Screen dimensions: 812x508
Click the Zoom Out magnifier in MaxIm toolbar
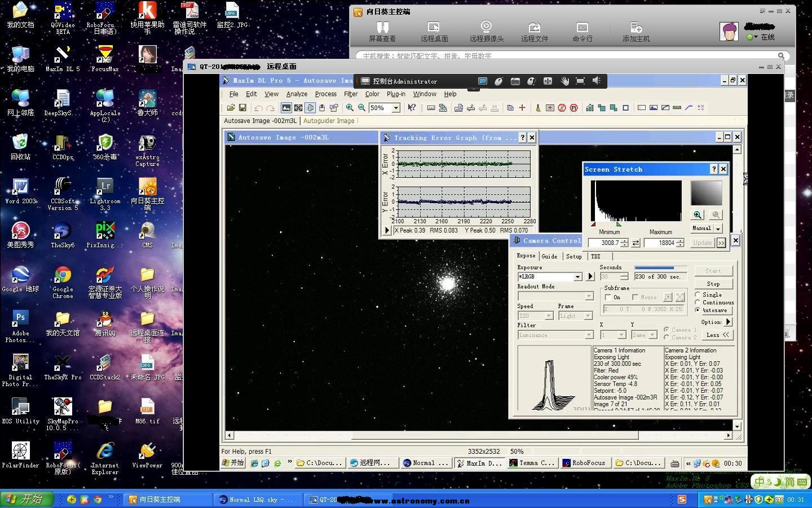[361, 108]
